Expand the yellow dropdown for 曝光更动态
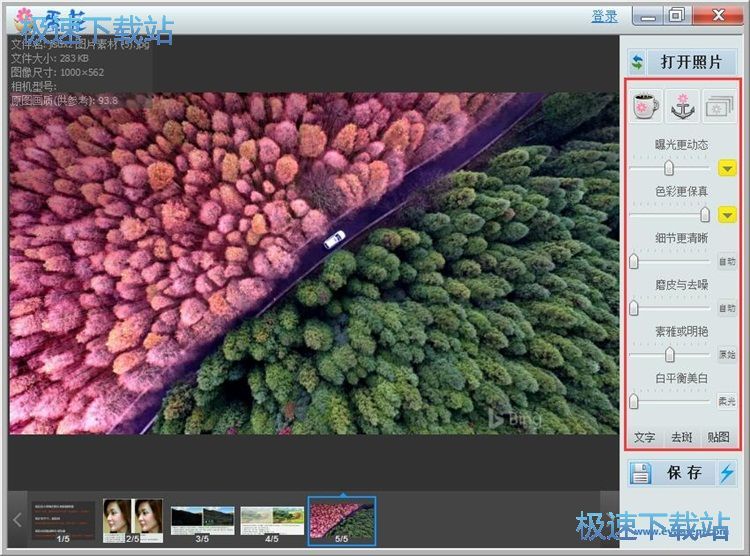This screenshot has width=750, height=556. click(727, 168)
